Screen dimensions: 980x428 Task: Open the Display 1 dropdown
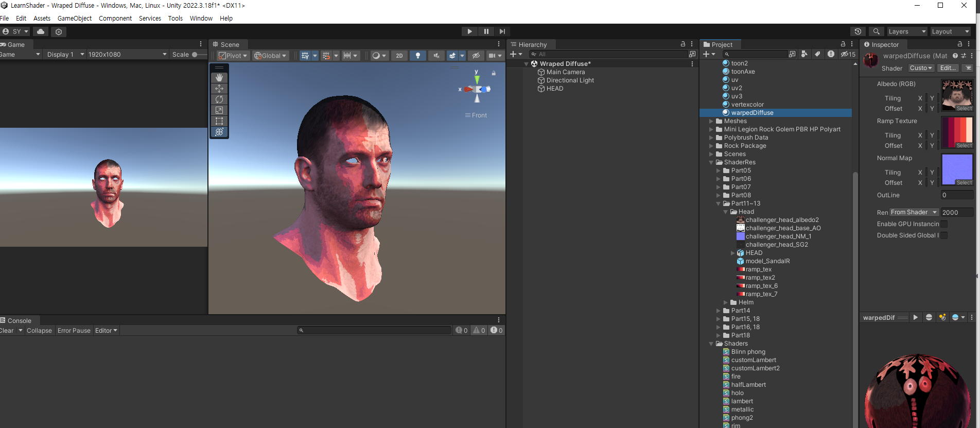[x=65, y=54]
